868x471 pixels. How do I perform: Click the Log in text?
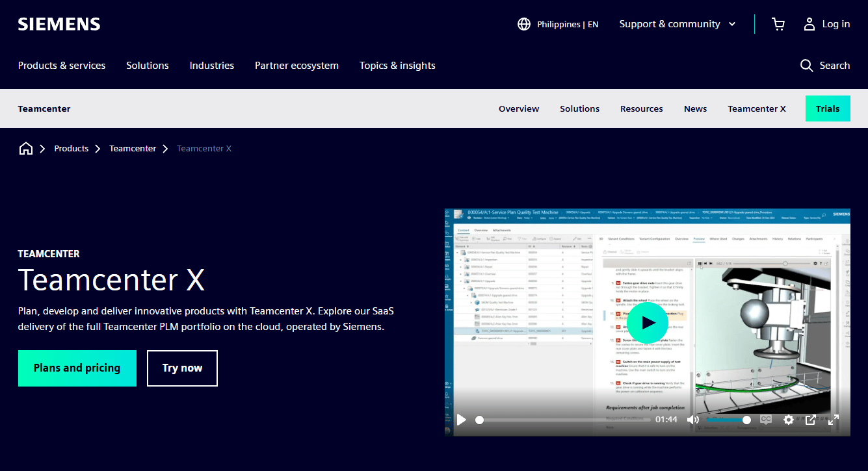[x=836, y=24]
